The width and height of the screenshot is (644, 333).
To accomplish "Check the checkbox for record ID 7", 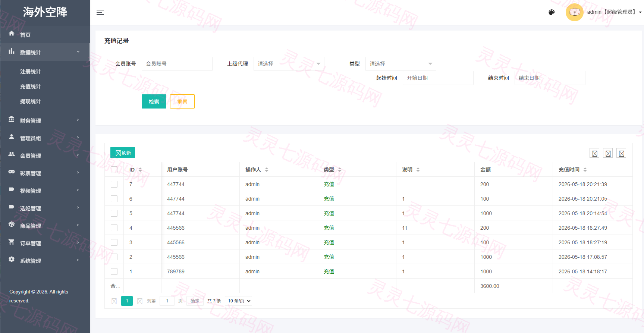I will [x=114, y=184].
